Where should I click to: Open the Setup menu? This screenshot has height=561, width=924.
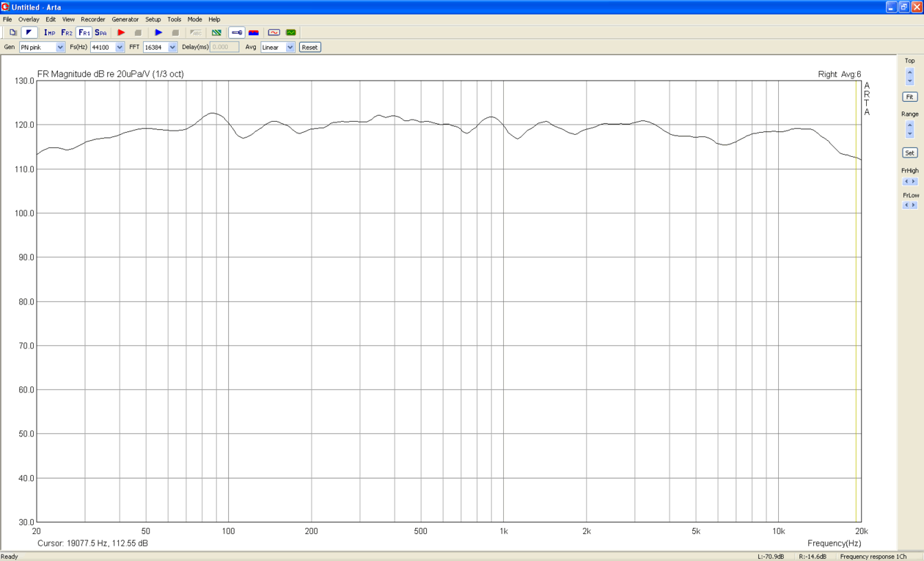coord(153,20)
